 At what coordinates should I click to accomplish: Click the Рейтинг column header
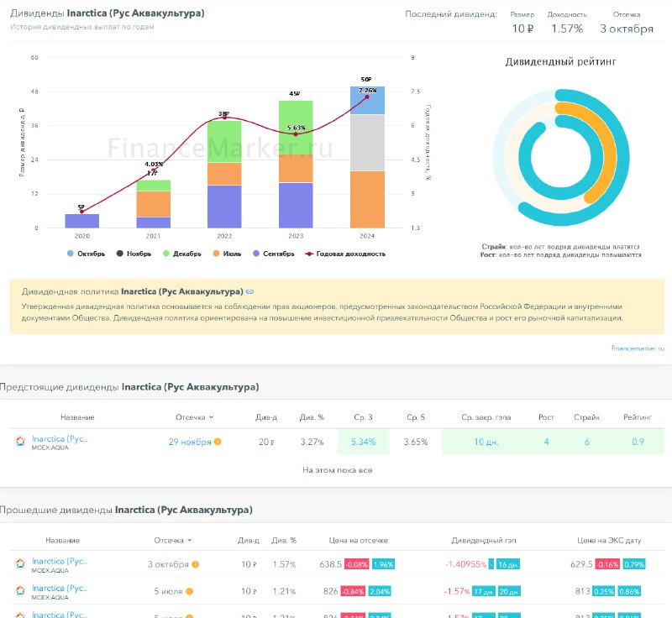point(638,417)
